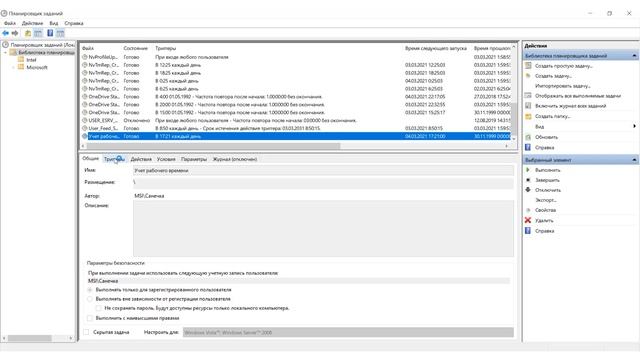This screenshot has height=360, width=640.
Task: Click the Выполнить green play icon
Action: [528, 170]
